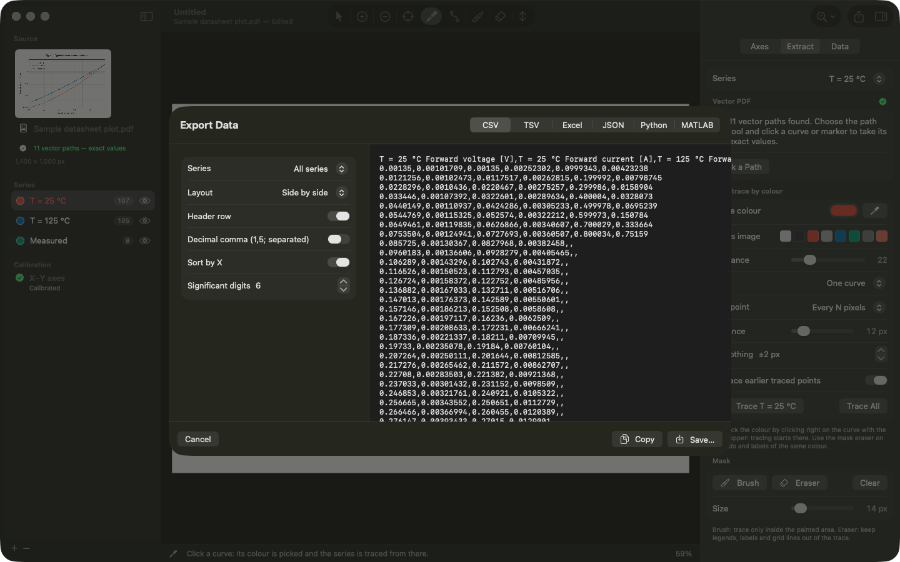Hide the T = 25 °C series eye

point(145,201)
